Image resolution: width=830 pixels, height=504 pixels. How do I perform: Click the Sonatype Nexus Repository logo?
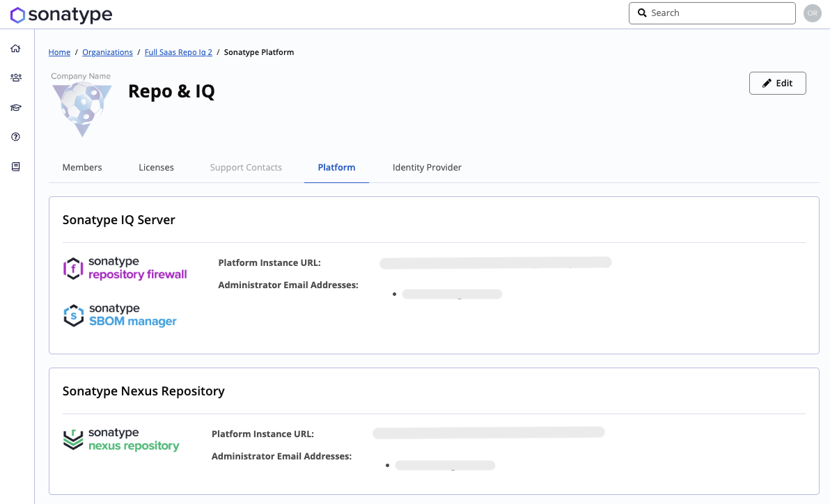click(x=121, y=439)
